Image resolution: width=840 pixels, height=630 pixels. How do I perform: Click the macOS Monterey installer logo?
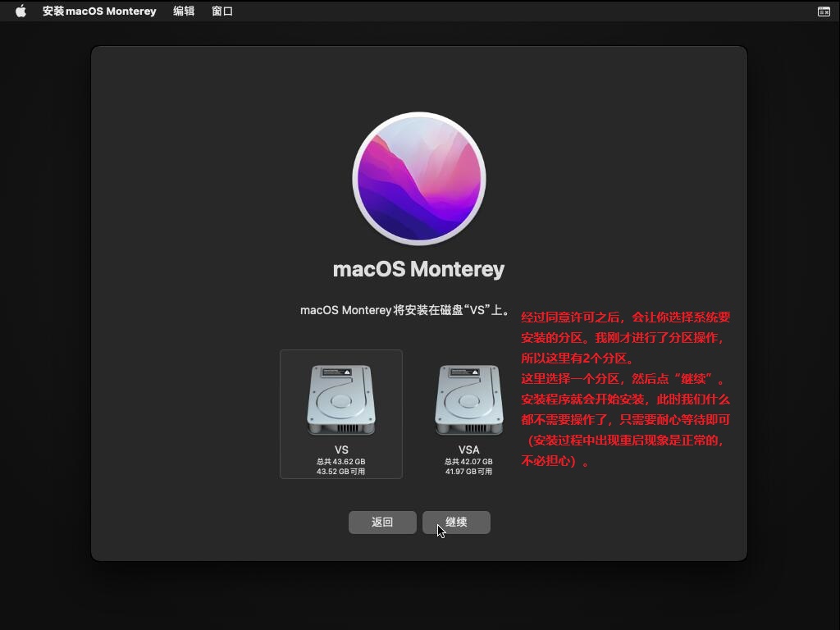tap(419, 177)
